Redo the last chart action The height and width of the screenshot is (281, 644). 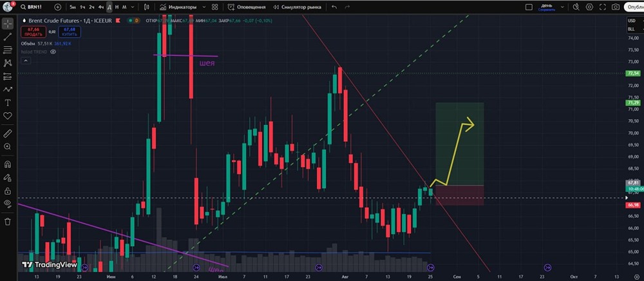click(x=348, y=7)
